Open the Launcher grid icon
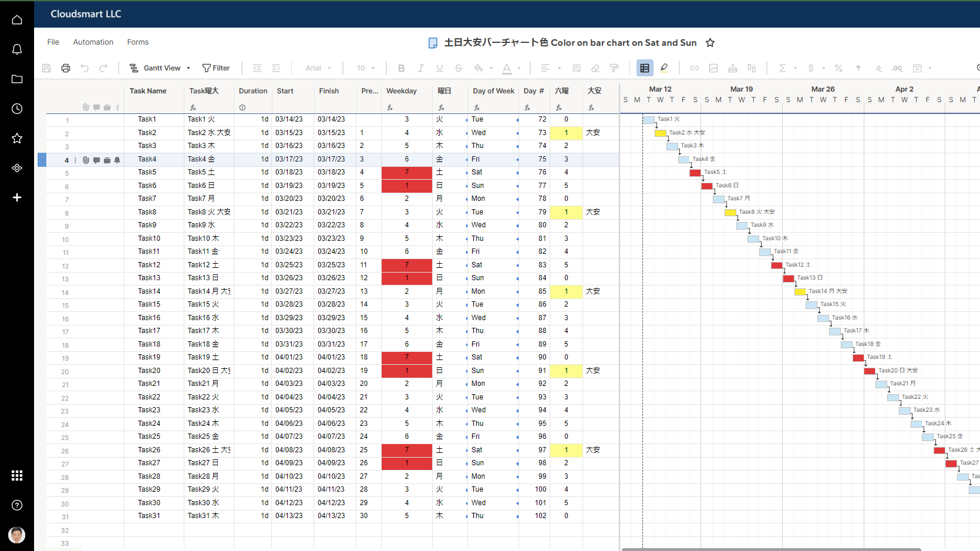 click(17, 475)
